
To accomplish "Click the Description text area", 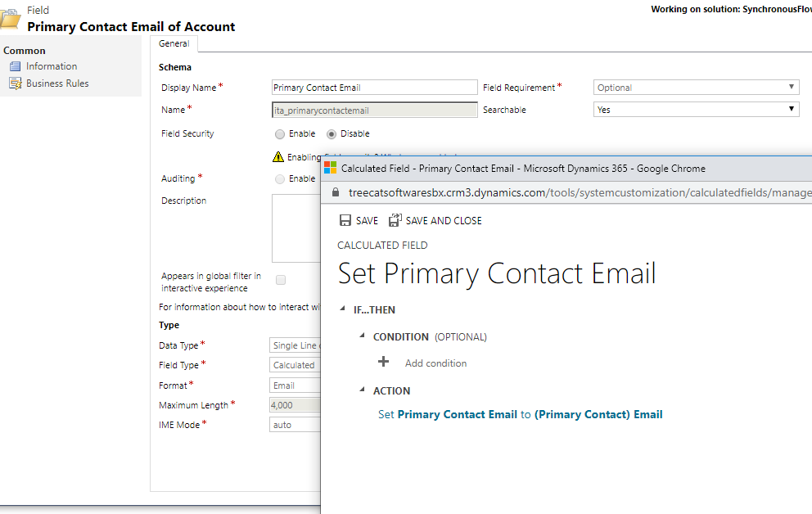I will click(296, 228).
